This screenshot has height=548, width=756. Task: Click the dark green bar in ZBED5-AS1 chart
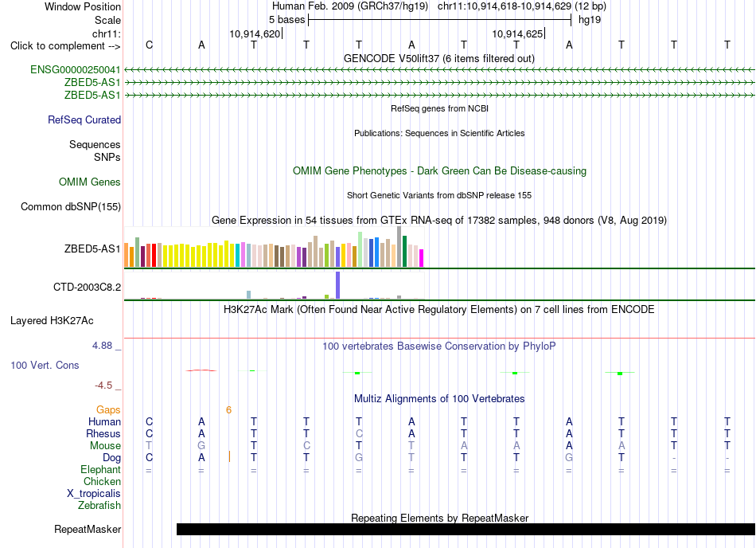point(404,252)
